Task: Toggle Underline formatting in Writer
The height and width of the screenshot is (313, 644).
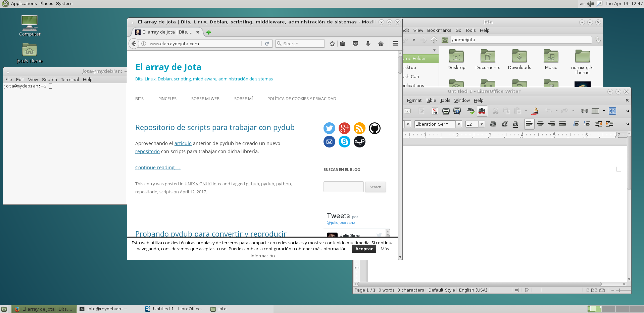Action: 515,124
